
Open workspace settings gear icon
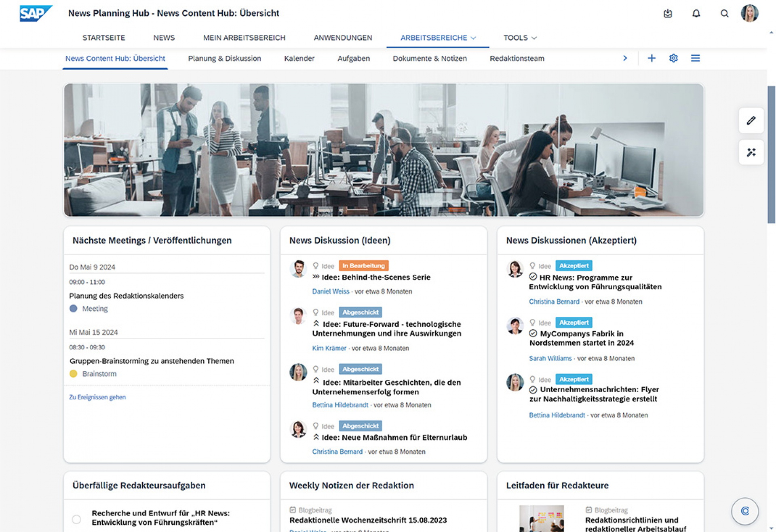click(673, 58)
